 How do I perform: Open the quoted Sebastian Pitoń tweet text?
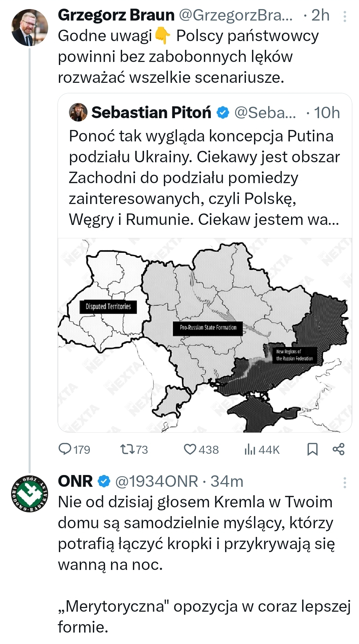204,178
